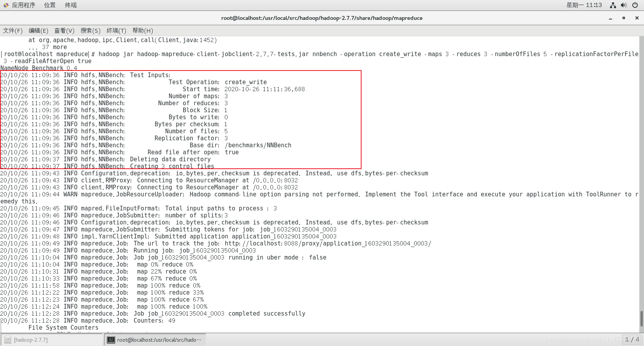
Task: Maximize the terminal window
Action: click(624, 18)
